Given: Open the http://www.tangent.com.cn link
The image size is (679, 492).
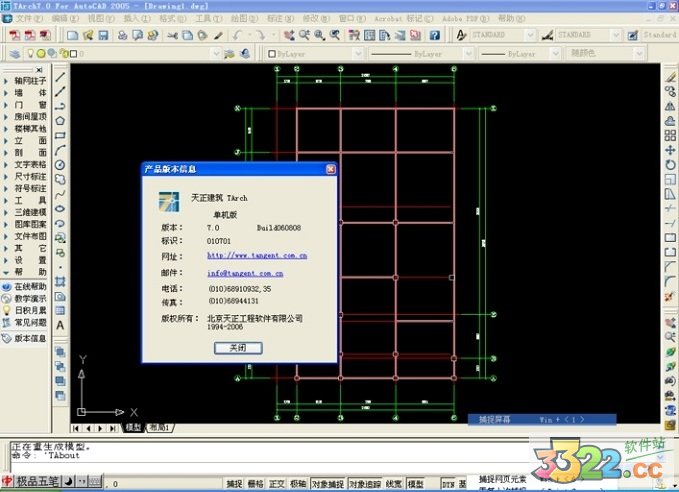Looking at the screenshot, I should click(x=257, y=256).
